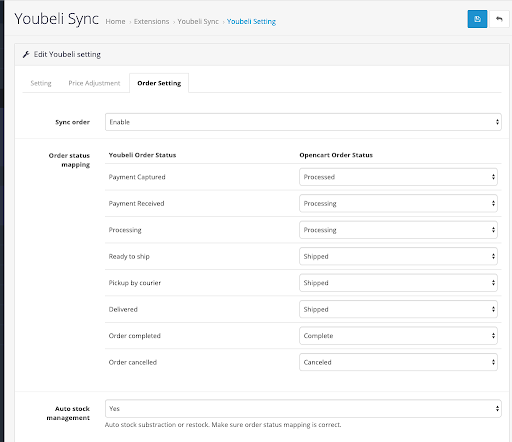Open the Extensions breadcrumb link

coord(151,21)
